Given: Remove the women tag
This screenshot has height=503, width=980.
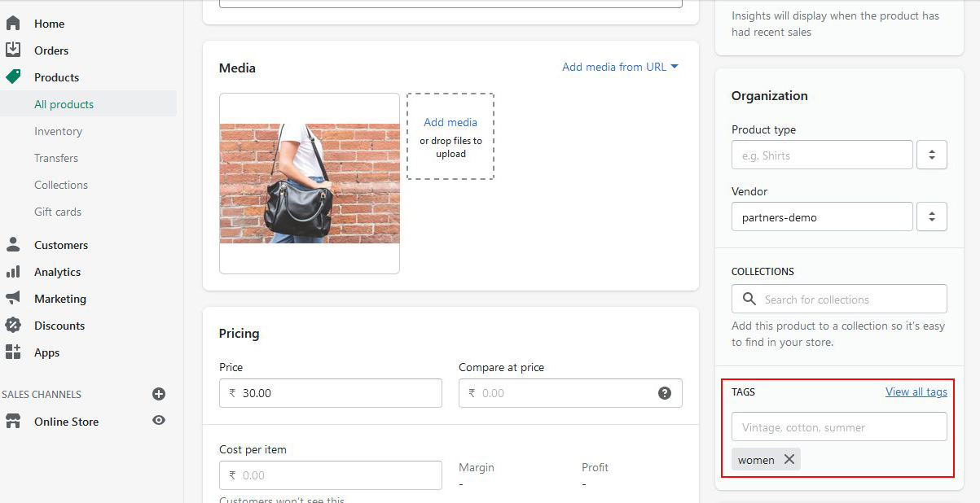Looking at the screenshot, I should pyautogui.click(x=789, y=460).
